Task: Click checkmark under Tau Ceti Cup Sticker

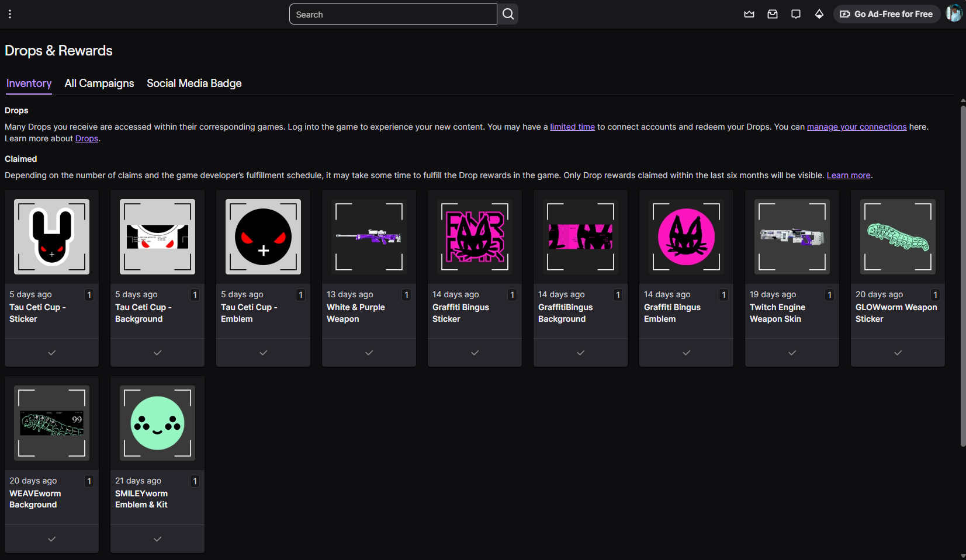Action: pyautogui.click(x=51, y=353)
